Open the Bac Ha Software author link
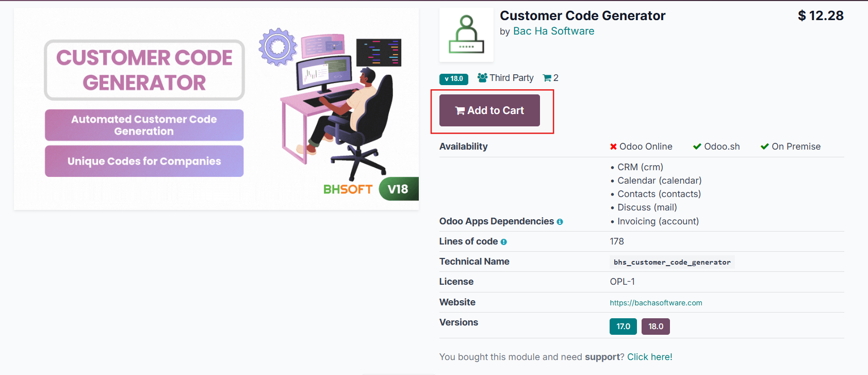Screen dimensions: 868x375 pyautogui.click(x=553, y=31)
